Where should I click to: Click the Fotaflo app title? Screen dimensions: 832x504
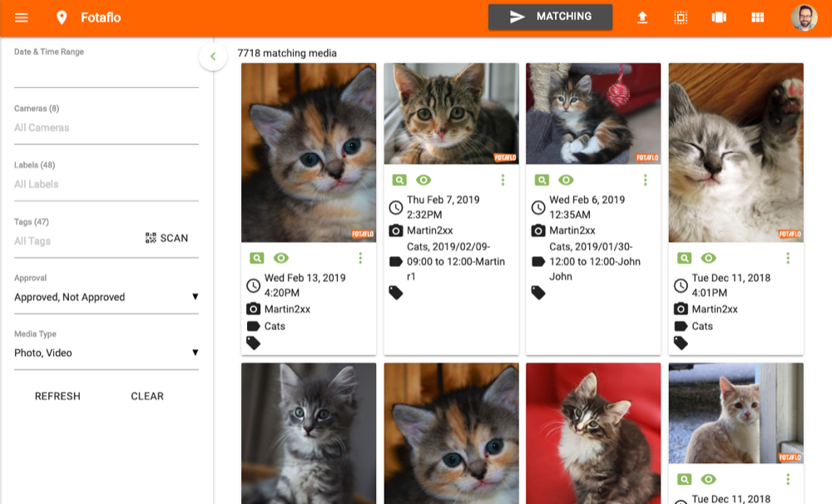pyautogui.click(x=101, y=17)
